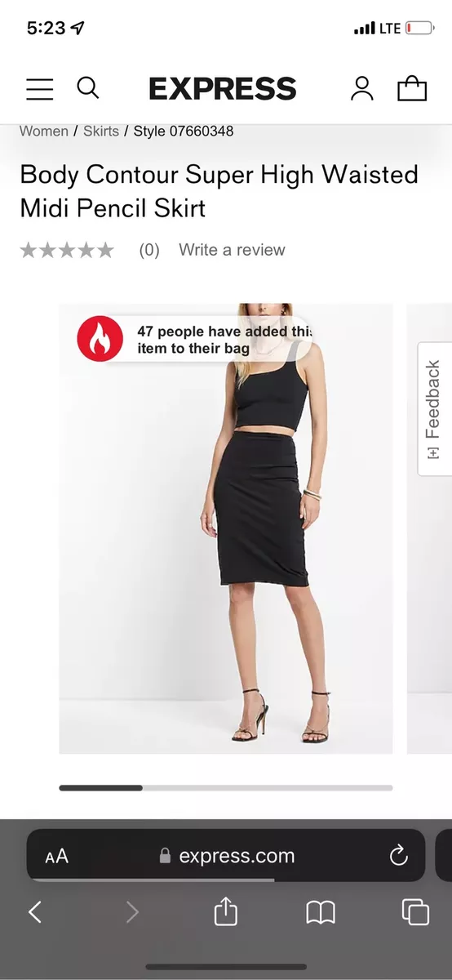452x980 pixels.
Task: Go back with Safari back arrow
Action: (35, 911)
